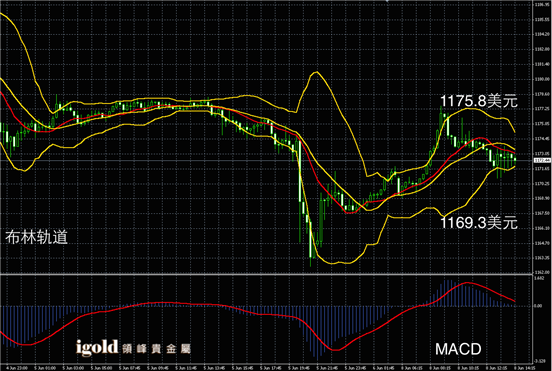
Task: Click the top price label on right axis
Action: (x=542, y=5)
